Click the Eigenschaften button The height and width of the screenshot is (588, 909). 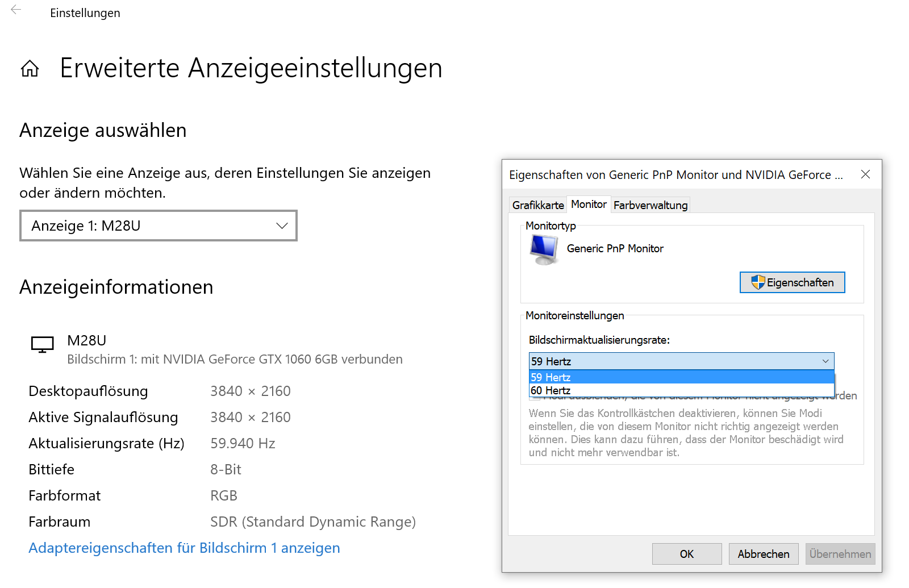tap(792, 282)
